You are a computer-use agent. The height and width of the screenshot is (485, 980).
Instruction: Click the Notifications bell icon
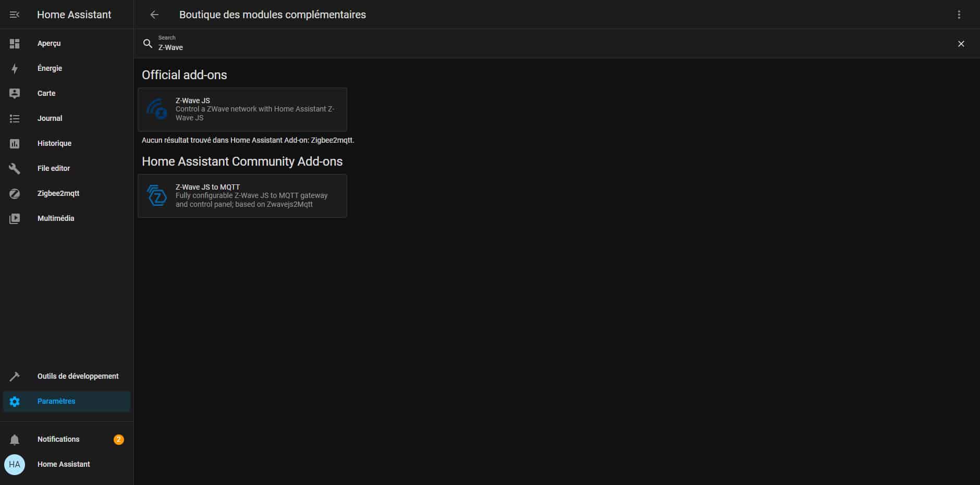[15, 440]
